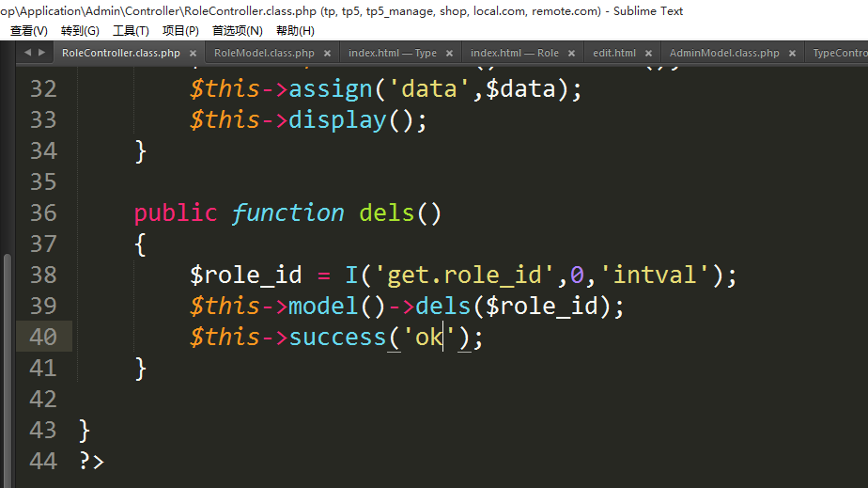Viewport: 868px width, 488px height.
Task: Switch to the index.html — Type tab
Action: pyautogui.click(x=392, y=54)
